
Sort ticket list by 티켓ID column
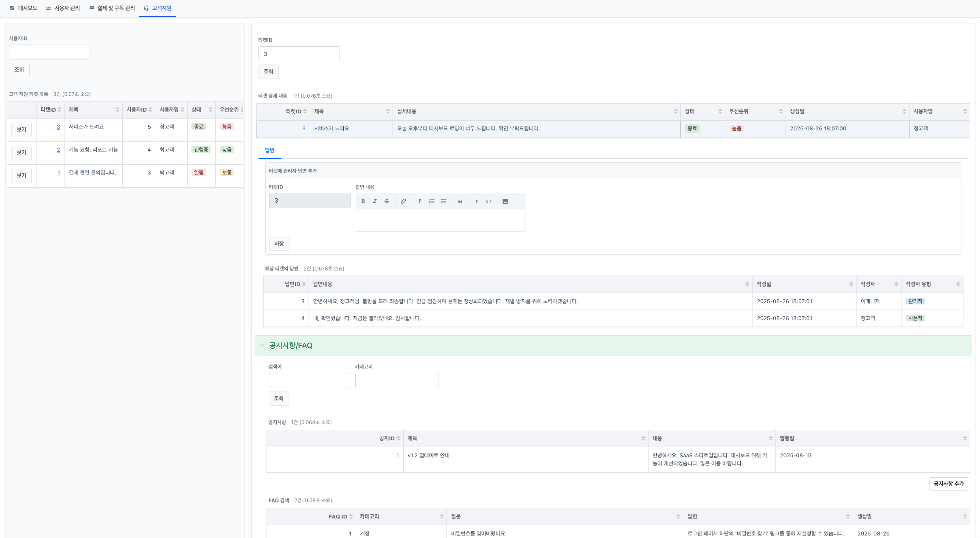tap(59, 110)
